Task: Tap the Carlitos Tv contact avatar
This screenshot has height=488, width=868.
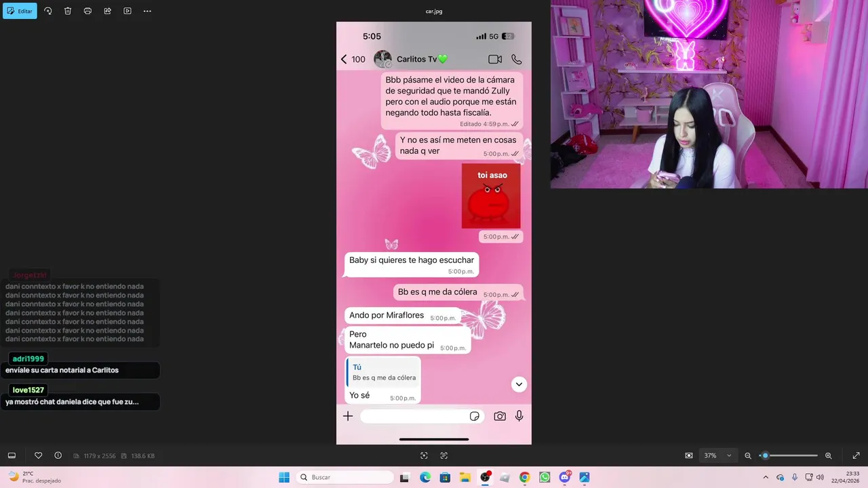Action: pyautogui.click(x=382, y=59)
